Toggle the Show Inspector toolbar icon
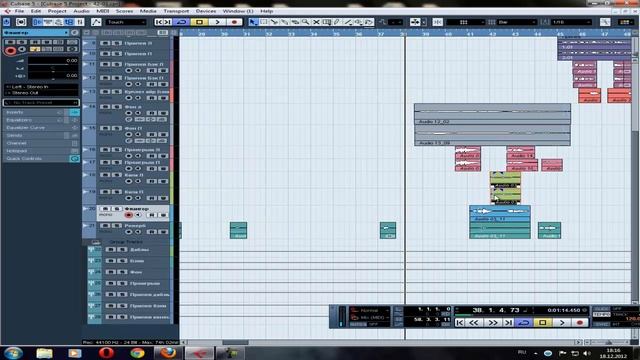The image size is (640, 360). (38, 22)
